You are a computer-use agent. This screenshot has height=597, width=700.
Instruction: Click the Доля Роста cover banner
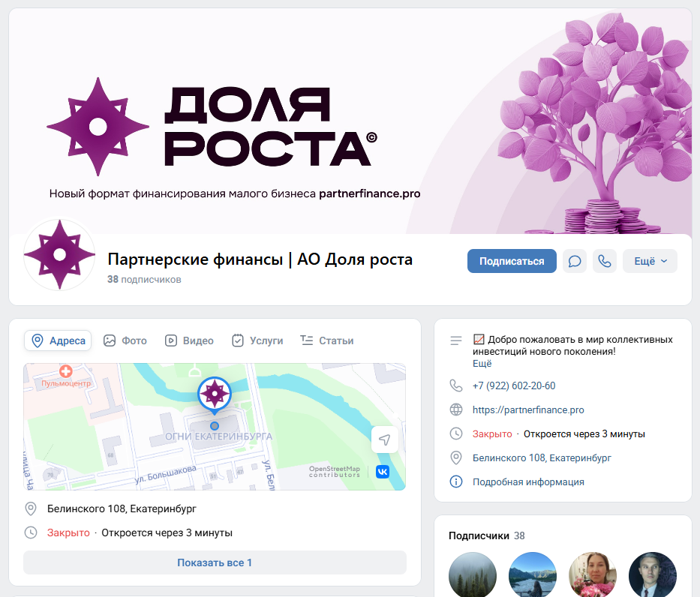tap(350, 121)
